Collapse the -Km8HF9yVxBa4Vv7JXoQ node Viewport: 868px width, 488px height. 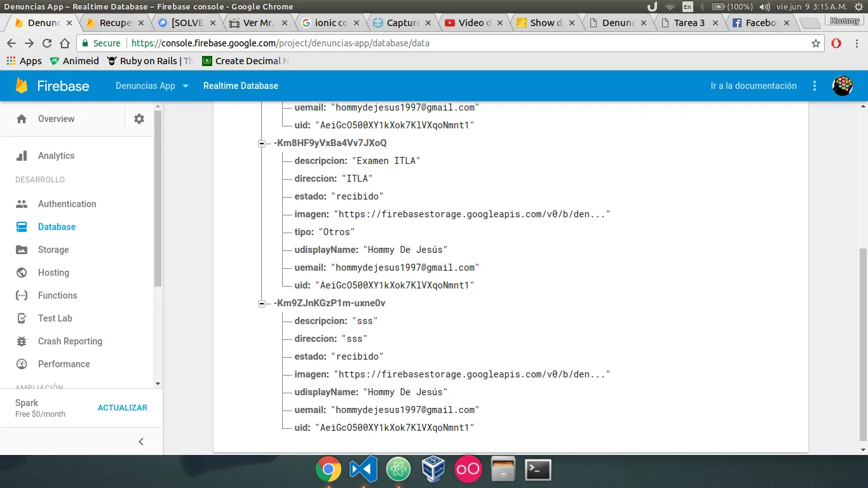(x=262, y=144)
